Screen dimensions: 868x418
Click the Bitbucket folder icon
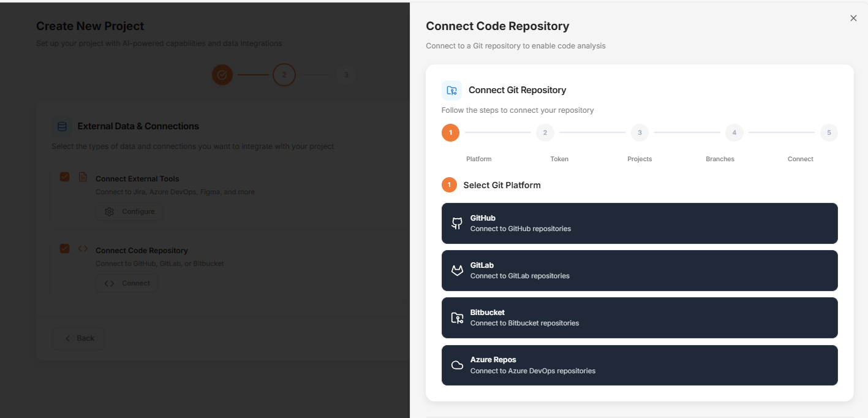[x=457, y=317]
